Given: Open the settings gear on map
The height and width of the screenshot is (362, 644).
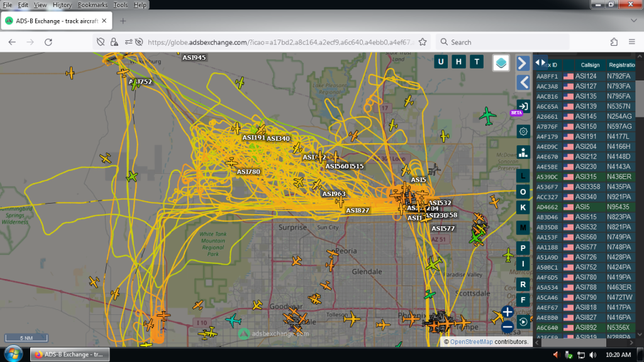Looking at the screenshot, I should 523,132.
